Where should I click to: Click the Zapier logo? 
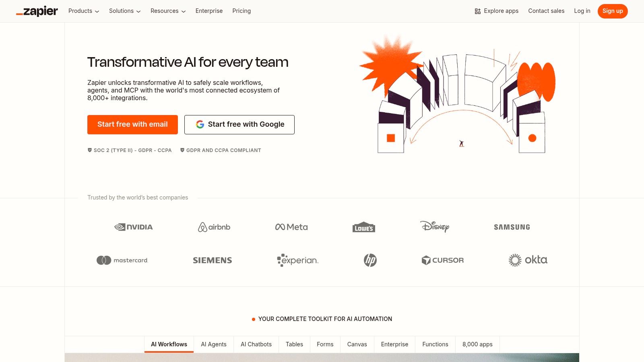(37, 11)
